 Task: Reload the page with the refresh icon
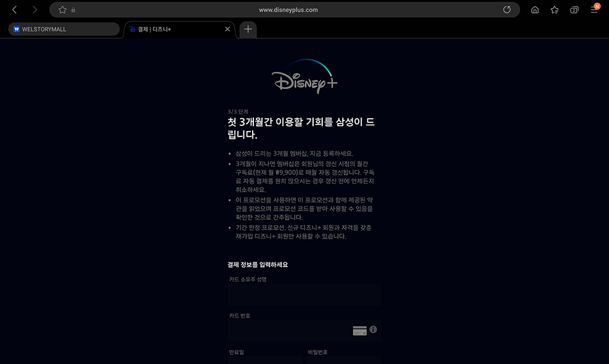pyautogui.click(x=507, y=10)
